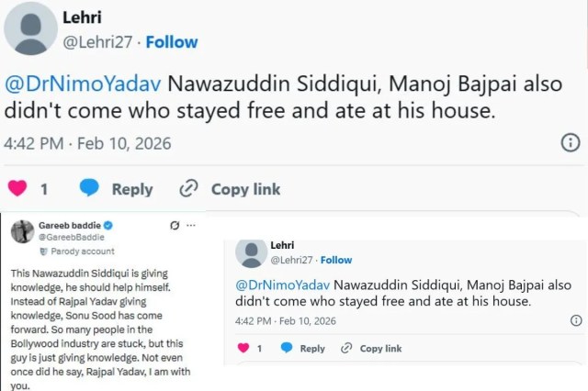Open the three-dot menu on the Gareeb baddie post
The width and height of the screenshot is (588, 391).
point(192,225)
